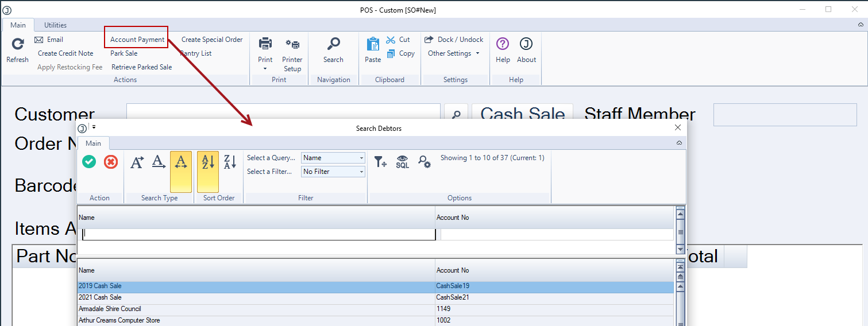868x326 pixels.
Task: Expand Other Settings dropdown
Action: (x=454, y=53)
